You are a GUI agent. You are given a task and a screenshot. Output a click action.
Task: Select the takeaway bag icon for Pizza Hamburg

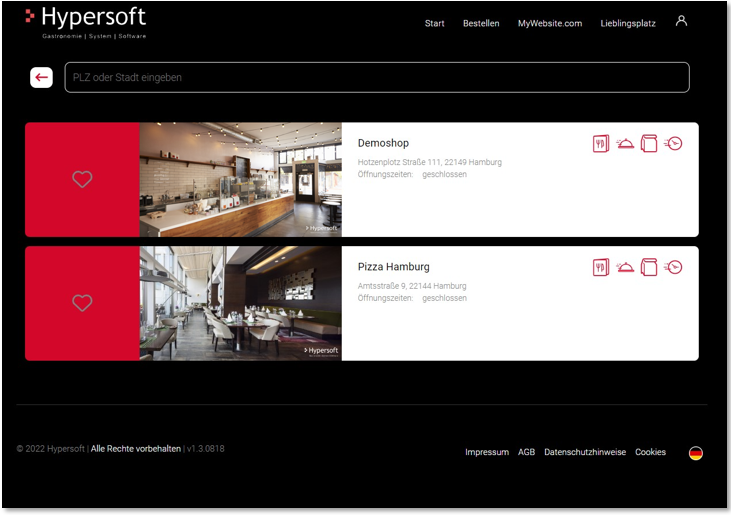pyautogui.click(x=649, y=267)
